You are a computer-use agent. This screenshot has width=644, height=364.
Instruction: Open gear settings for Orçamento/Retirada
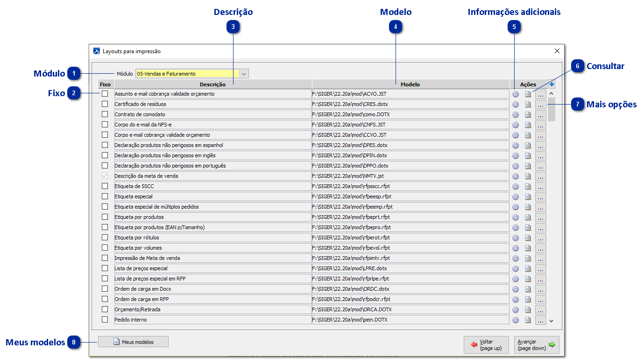click(516, 310)
